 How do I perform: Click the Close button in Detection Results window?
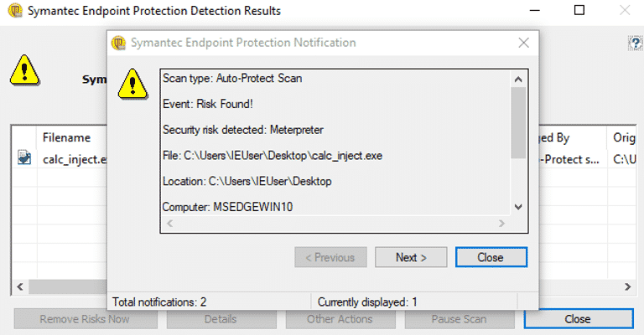click(578, 319)
